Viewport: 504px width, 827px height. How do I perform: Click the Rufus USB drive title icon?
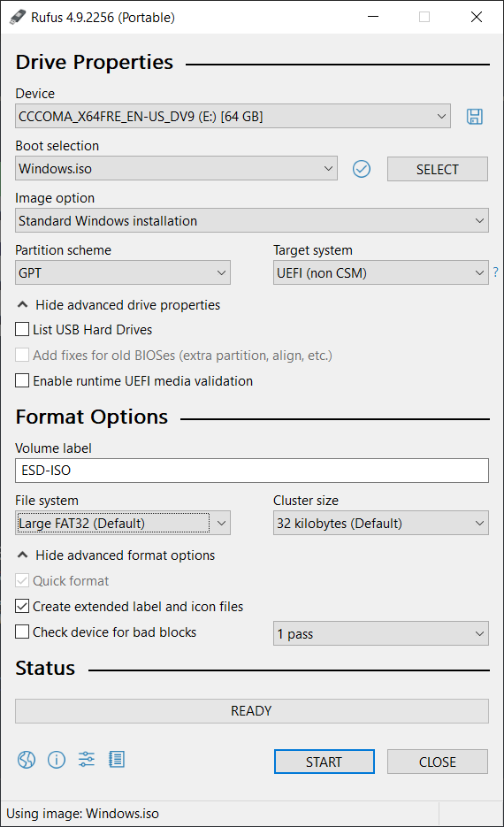[18, 17]
